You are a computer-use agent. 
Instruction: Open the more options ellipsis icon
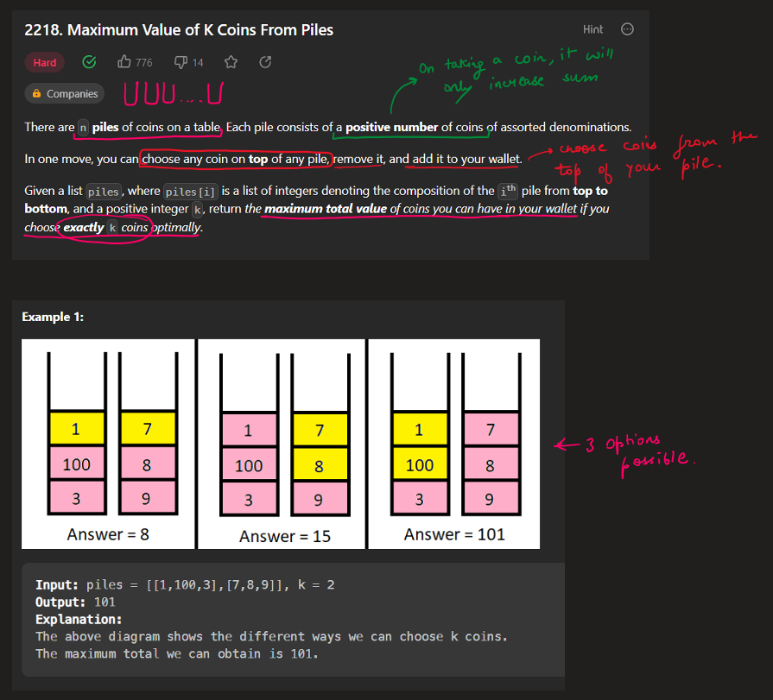pyautogui.click(x=628, y=29)
